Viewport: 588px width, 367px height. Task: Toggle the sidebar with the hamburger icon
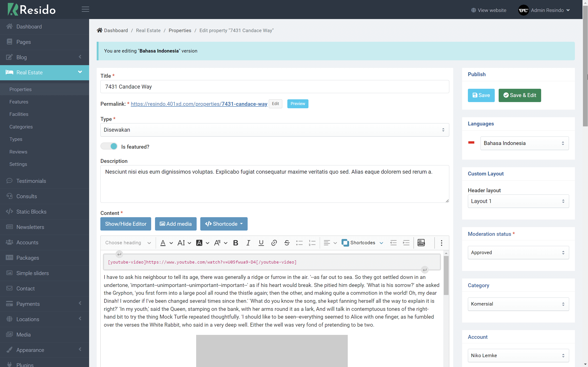click(85, 9)
